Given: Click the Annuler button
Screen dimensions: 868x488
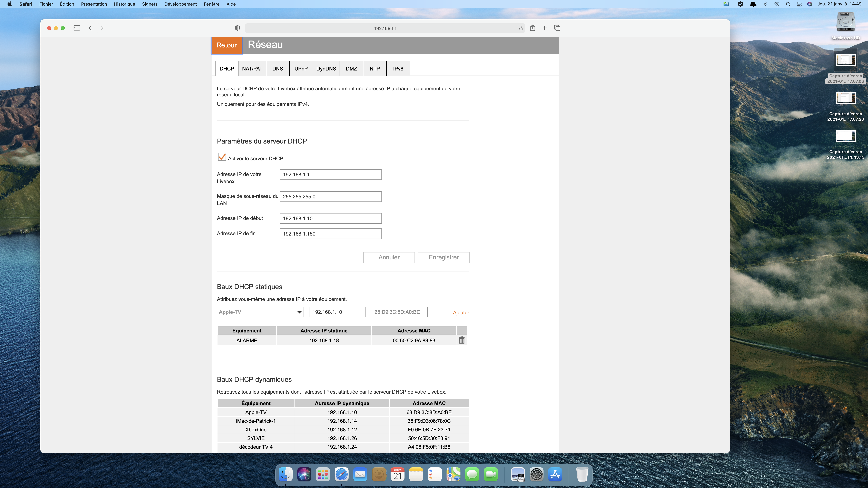Looking at the screenshot, I should click(x=389, y=257).
